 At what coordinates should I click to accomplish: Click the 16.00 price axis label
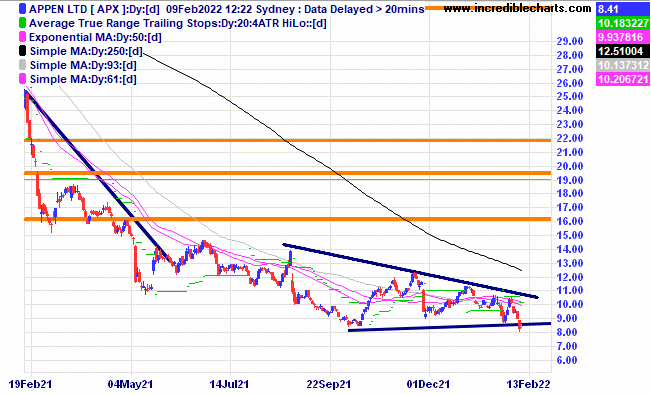[x=570, y=221]
